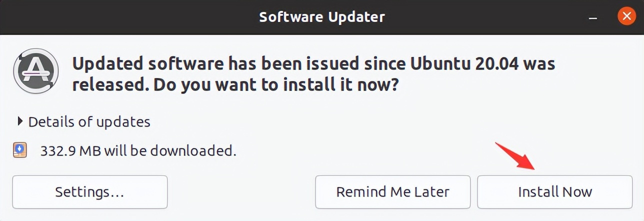This screenshot has height=221, width=644.
Task: Click the download package icon
Action: (x=20, y=150)
